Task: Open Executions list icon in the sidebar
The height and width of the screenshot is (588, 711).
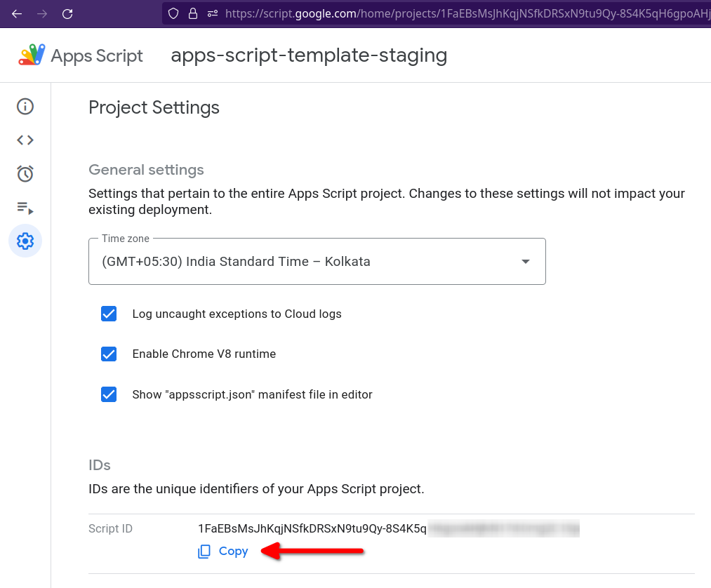Action: [x=25, y=208]
